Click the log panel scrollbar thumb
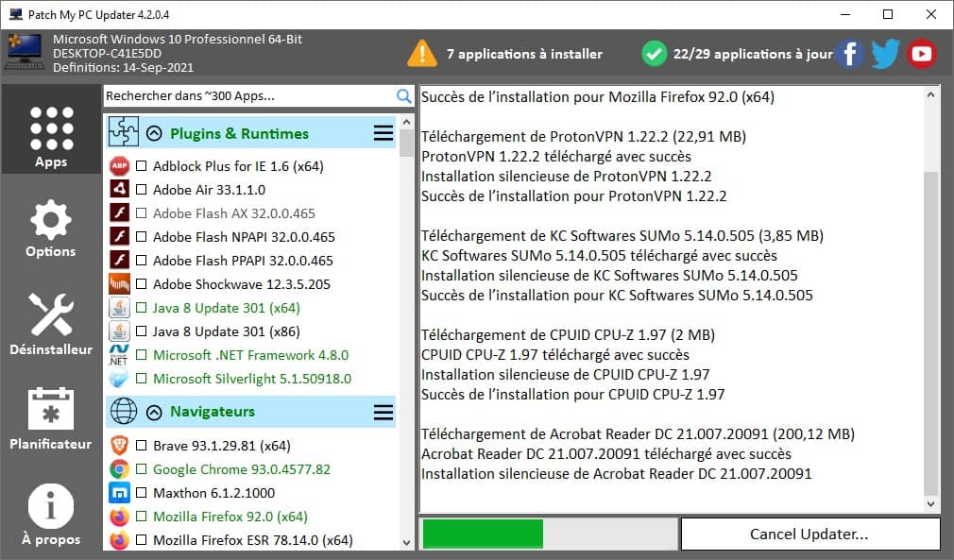The image size is (954, 560). [x=930, y=332]
